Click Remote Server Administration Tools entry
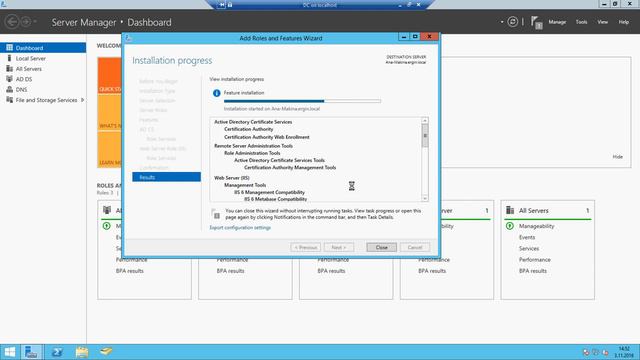This screenshot has height=360, width=640. tap(253, 146)
